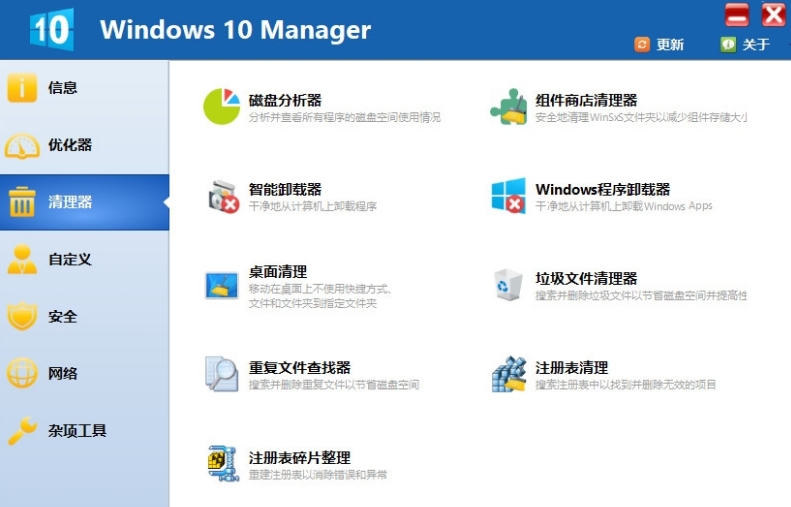Select the 清理器 sidebar tab
Screen dimensions: 791x507
coord(84,202)
